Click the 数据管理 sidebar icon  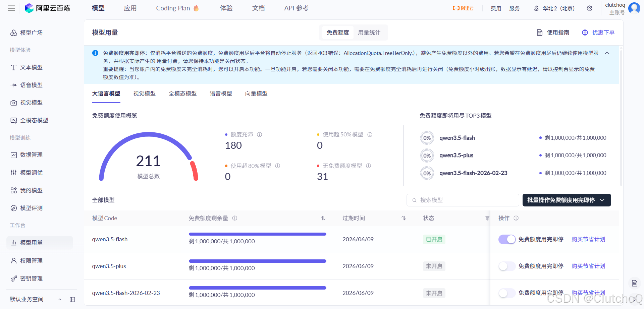pyautogui.click(x=14, y=155)
